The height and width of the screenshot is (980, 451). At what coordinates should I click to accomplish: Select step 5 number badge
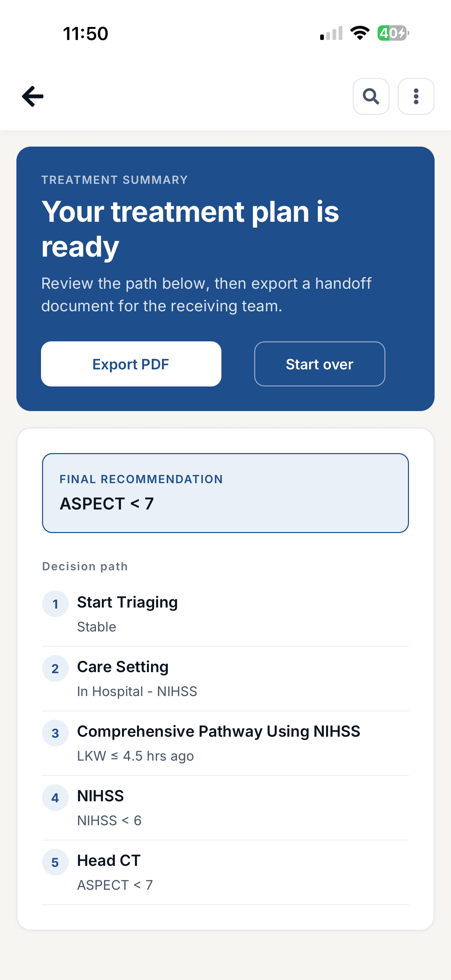click(55, 862)
